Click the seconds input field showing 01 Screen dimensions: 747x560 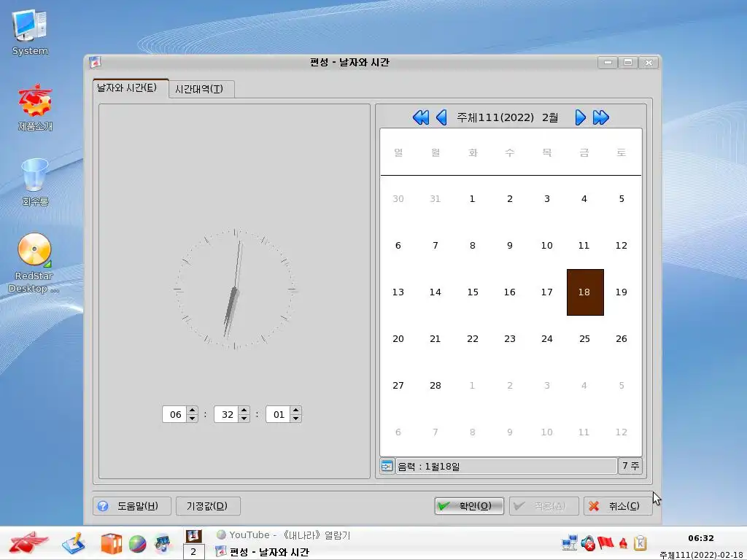pyautogui.click(x=279, y=414)
